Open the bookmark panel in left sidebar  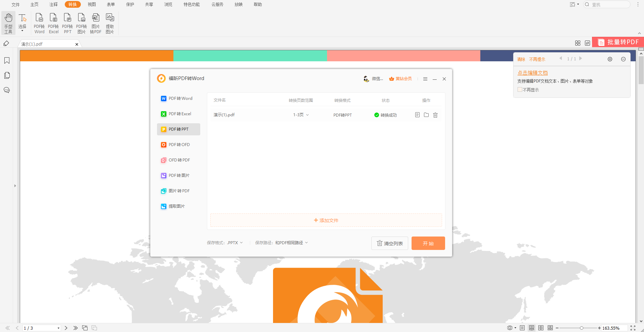click(x=7, y=61)
